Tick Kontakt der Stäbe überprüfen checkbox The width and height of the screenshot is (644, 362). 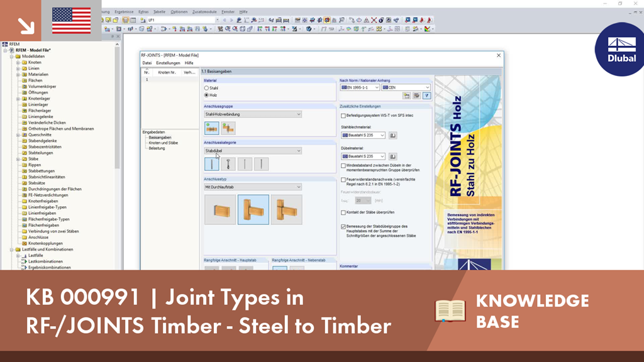[x=343, y=212]
